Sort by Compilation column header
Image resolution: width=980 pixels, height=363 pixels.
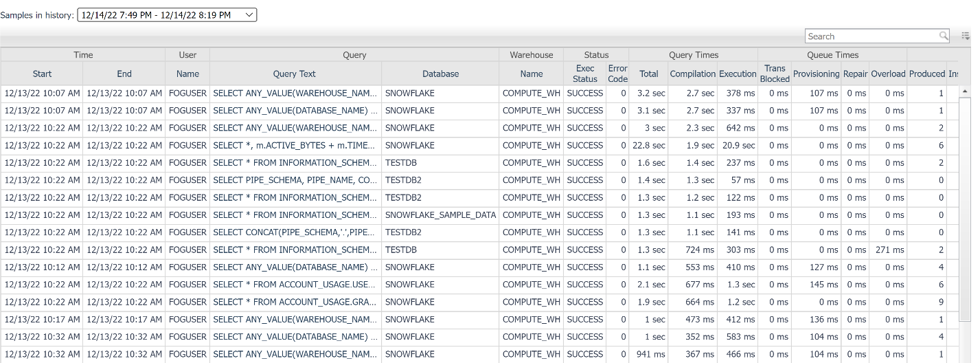coord(693,74)
